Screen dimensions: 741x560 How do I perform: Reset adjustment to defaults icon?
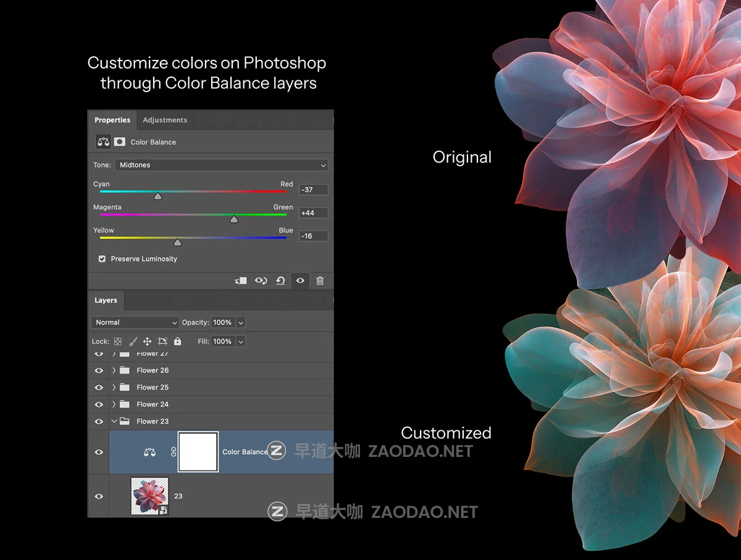pyautogui.click(x=280, y=281)
